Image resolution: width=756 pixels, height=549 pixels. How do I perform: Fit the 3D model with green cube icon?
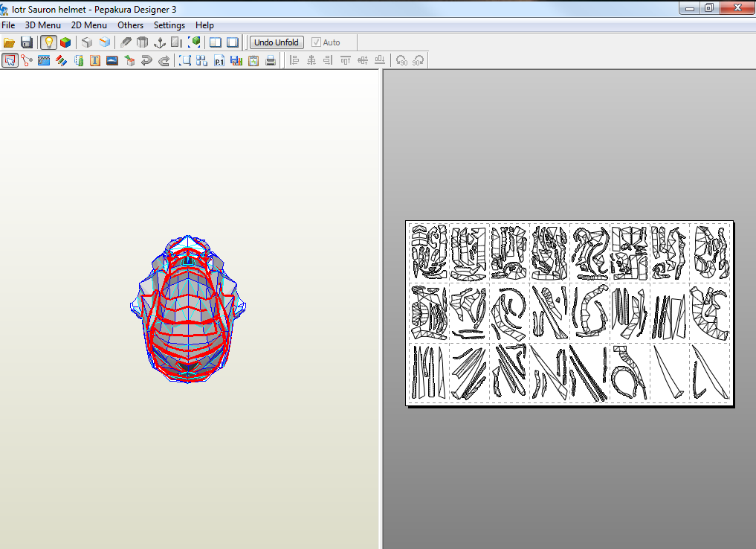click(195, 42)
